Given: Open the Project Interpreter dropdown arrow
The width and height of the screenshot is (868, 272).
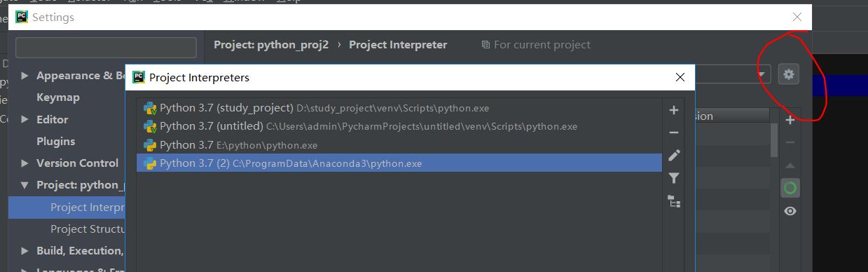Looking at the screenshot, I should point(762,74).
